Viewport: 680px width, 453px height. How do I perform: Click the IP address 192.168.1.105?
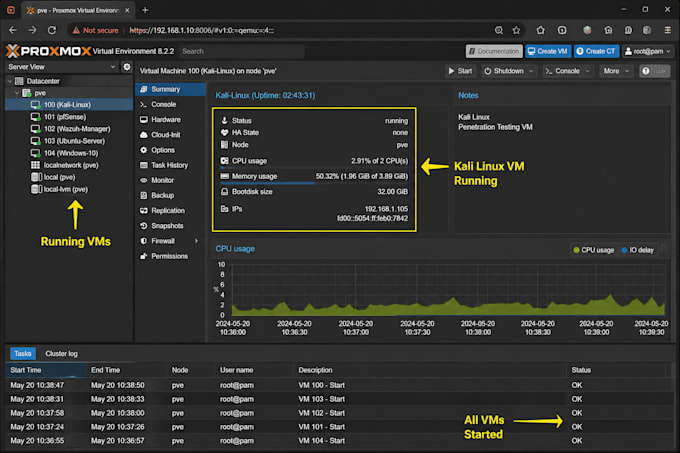tap(386, 209)
